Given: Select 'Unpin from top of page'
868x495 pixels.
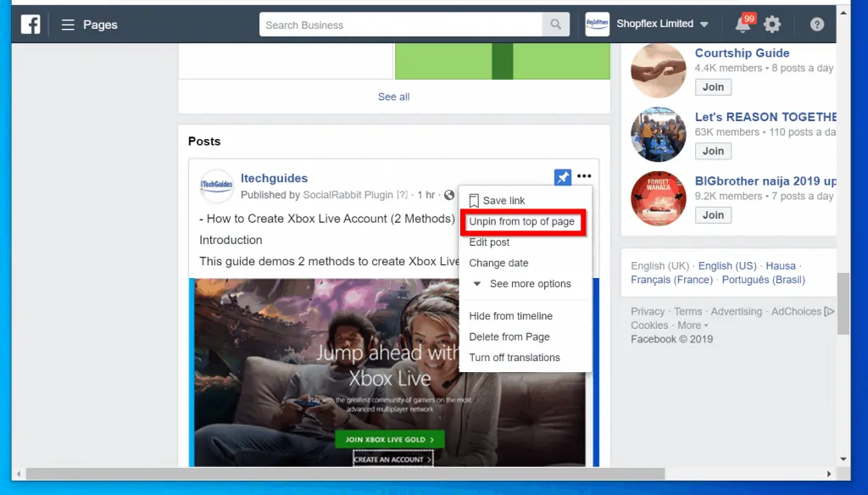Looking at the screenshot, I should [522, 221].
